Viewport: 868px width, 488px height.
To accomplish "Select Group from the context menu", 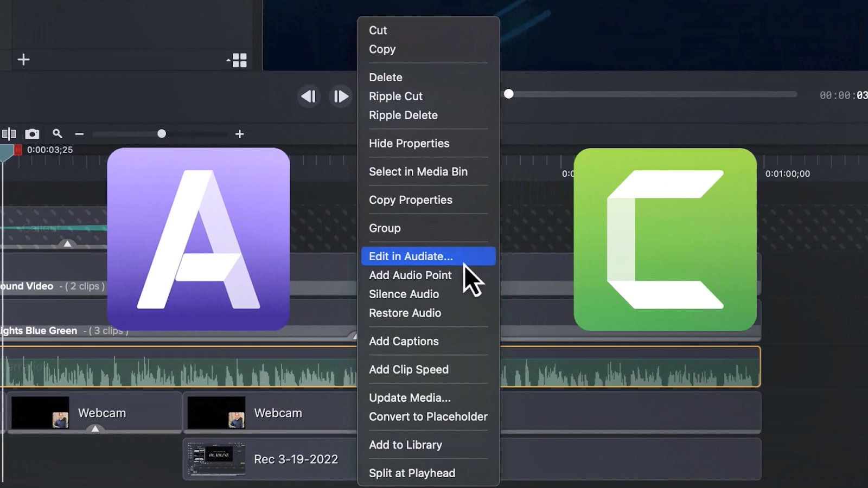I will pos(385,228).
